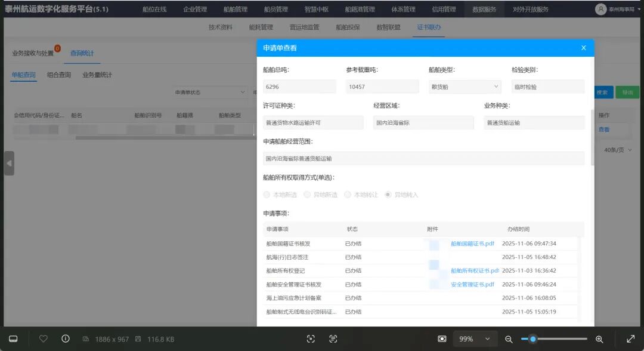This screenshot has height=351, width=644.
Task: Click the dialog's vertical scrollbar
Action: point(592,138)
